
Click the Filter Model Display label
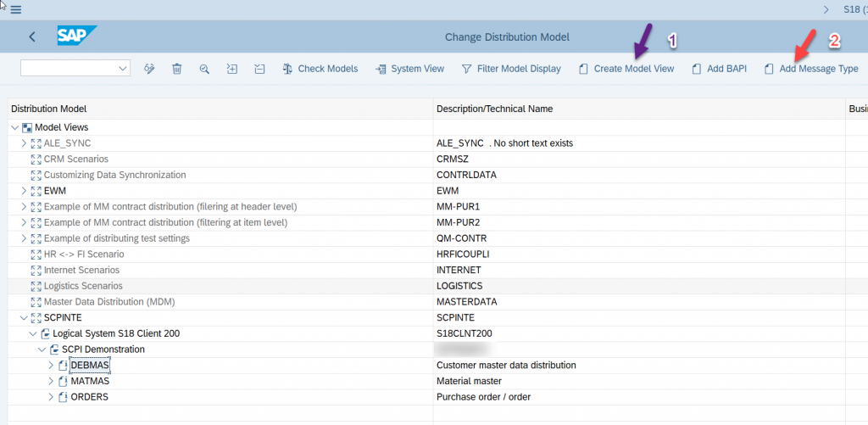coord(519,69)
